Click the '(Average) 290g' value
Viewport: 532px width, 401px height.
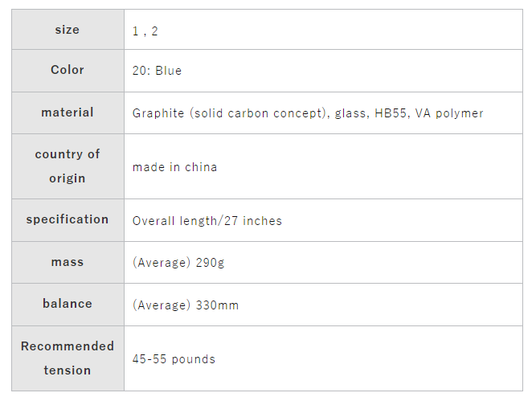point(178,263)
